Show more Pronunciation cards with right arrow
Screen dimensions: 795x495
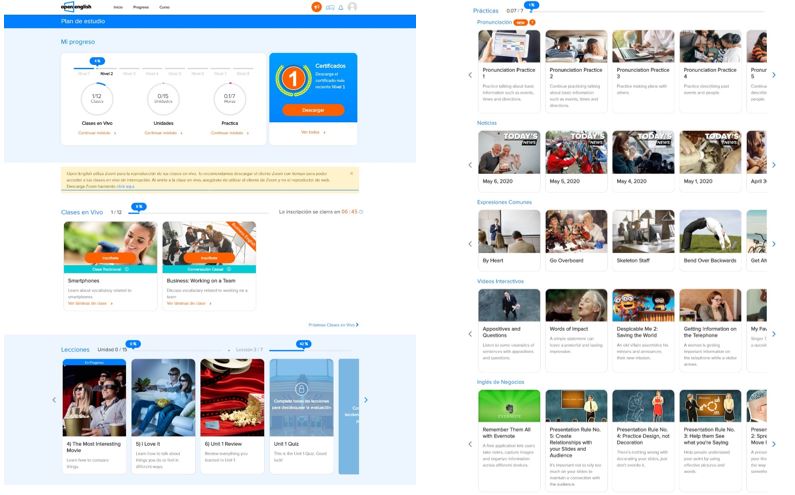[x=774, y=75]
